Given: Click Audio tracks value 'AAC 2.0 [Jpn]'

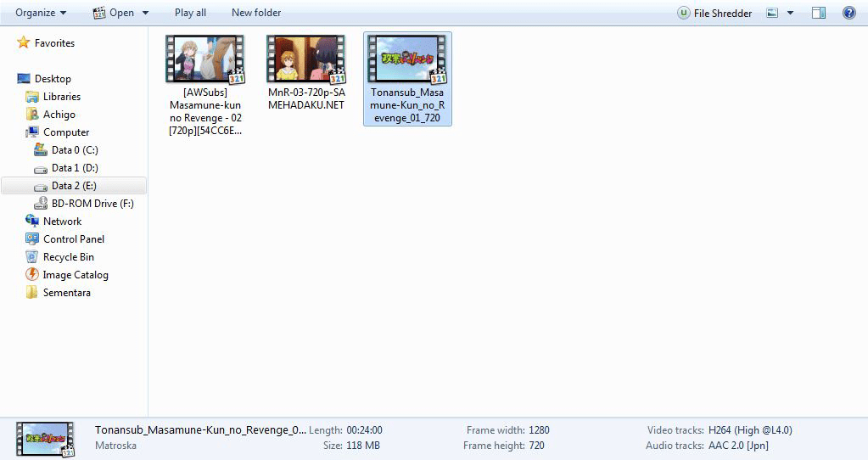Looking at the screenshot, I should 738,446.
